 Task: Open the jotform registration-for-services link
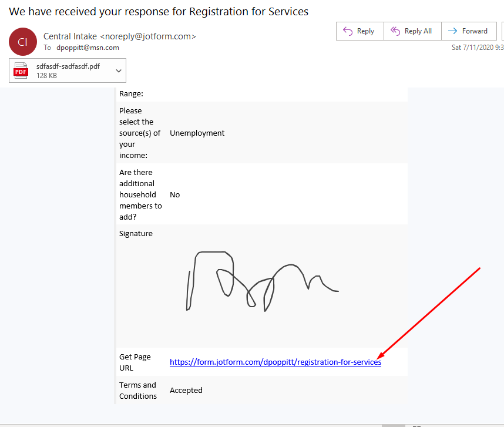(275, 362)
